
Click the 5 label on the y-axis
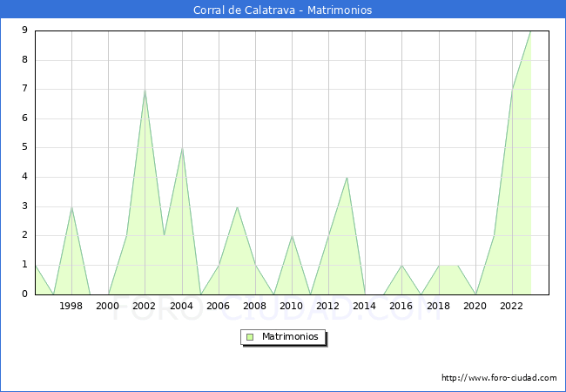tap(24, 148)
